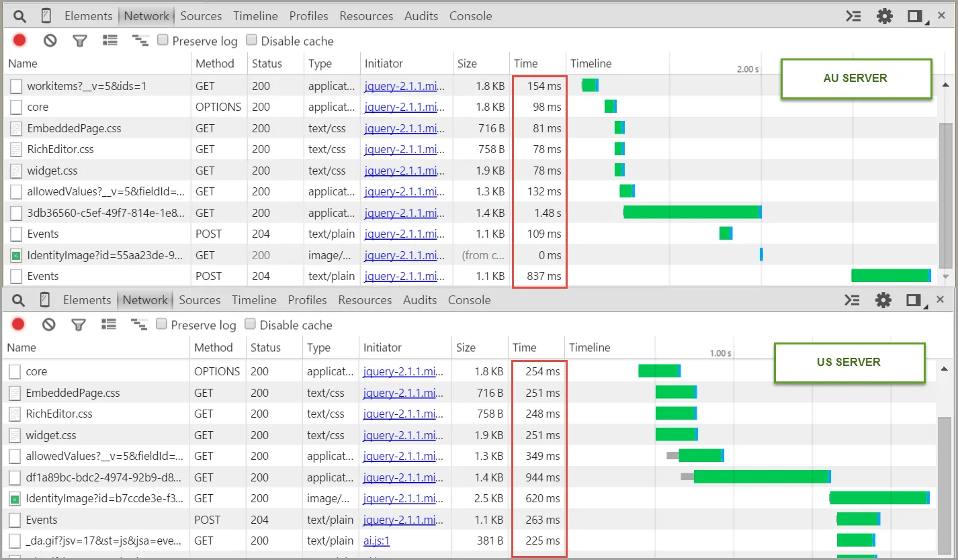
Task: Show the console drawer in US server panel
Action: (x=852, y=300)
